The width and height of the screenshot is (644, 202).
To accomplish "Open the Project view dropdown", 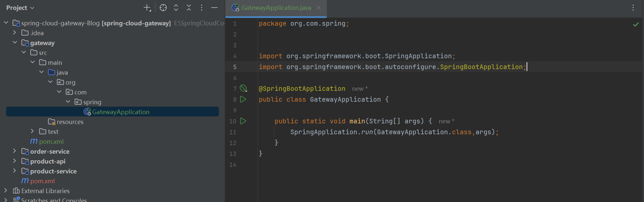I will point(20,8).
